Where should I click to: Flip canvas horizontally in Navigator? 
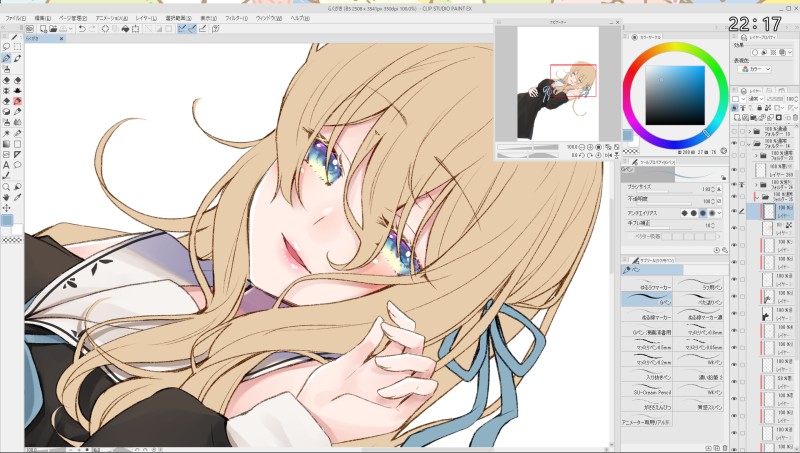click(x=608, y=155)
